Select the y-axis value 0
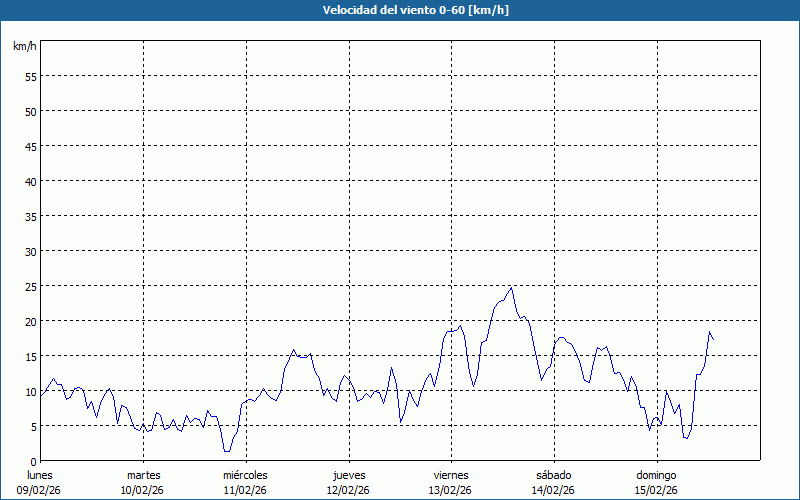 [34, 461]
